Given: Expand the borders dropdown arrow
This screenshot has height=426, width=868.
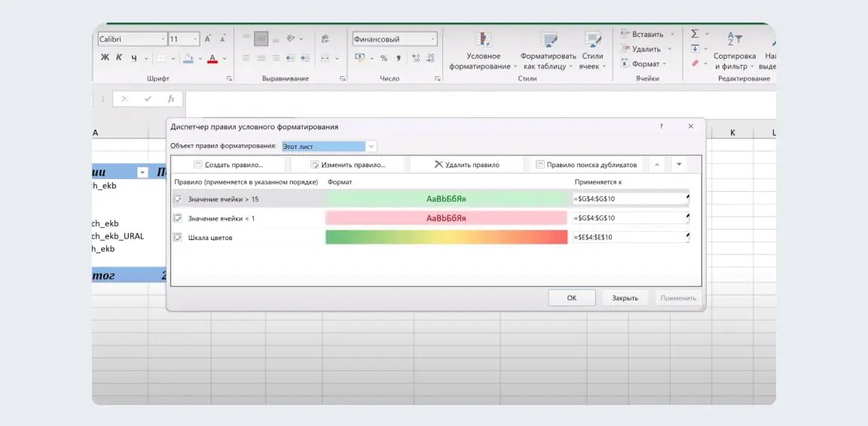Looking at the screenshot, I should pyautogui.click(x=173, y=58).
